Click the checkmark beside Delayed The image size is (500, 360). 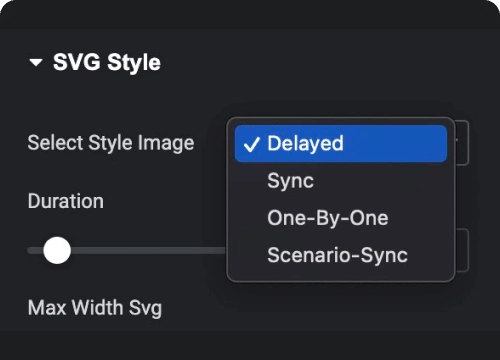point(251,144)
